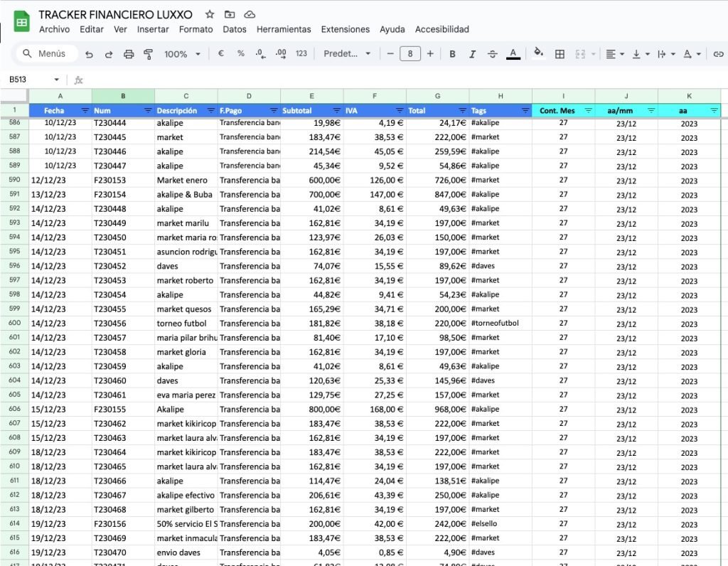Select cell #torneofutbol
The image size is (728, 566).
(x=500, y=323)
